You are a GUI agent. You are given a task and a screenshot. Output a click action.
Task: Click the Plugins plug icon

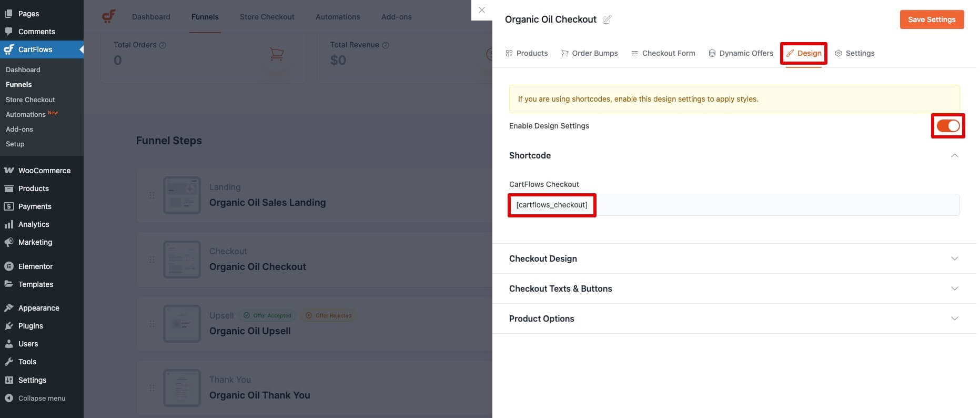(x=9, y=326)
